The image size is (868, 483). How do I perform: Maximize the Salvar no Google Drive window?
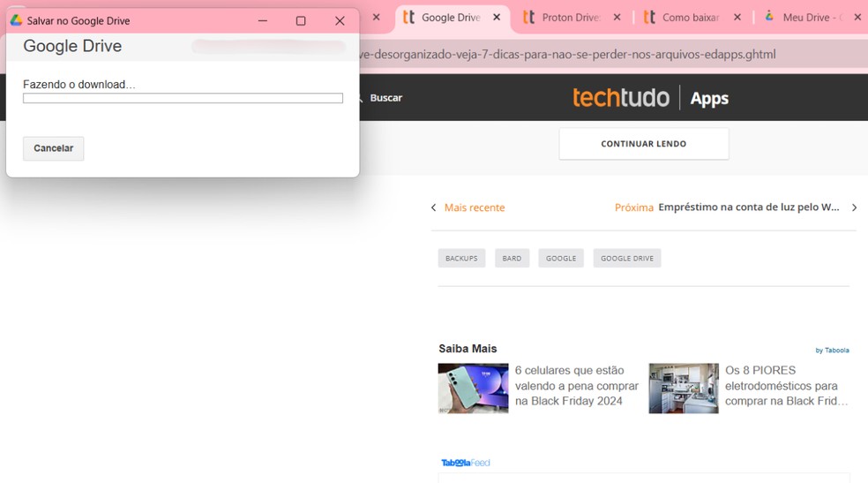tap(301, 21)
